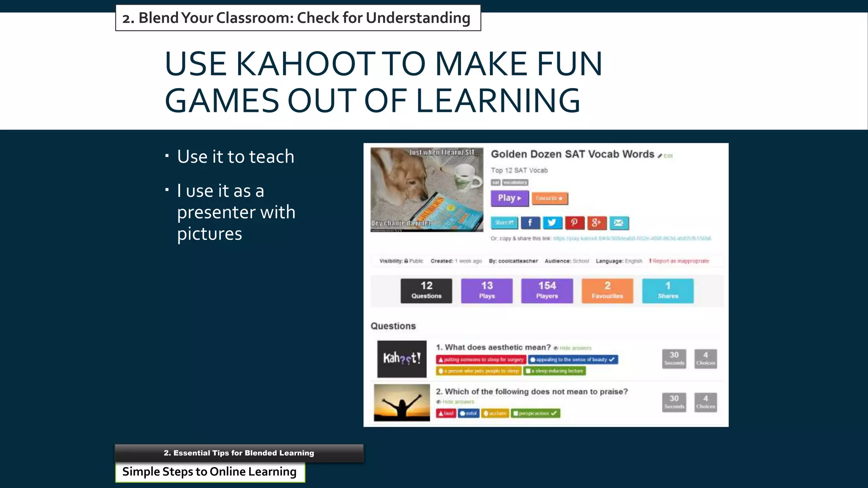Click the Edit pencil next to quiz title
This screenshot has height=488, width=868.
click(665, 156)
